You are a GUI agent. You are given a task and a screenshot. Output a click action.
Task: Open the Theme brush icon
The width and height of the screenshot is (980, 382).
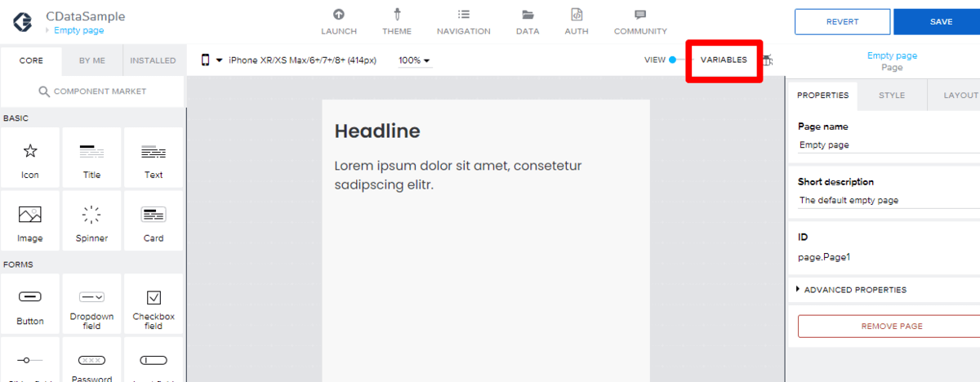pyautogui.click(x=397, y=15)
